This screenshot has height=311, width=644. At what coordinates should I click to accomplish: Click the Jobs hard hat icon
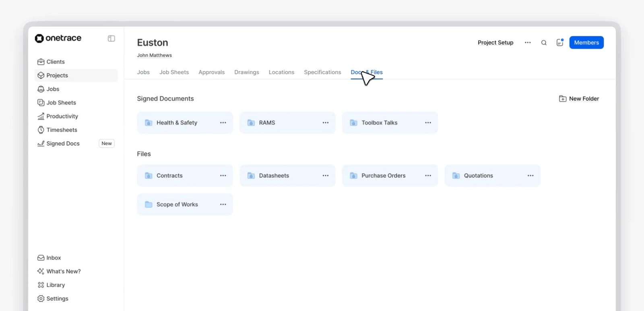(x=41, y=89)
